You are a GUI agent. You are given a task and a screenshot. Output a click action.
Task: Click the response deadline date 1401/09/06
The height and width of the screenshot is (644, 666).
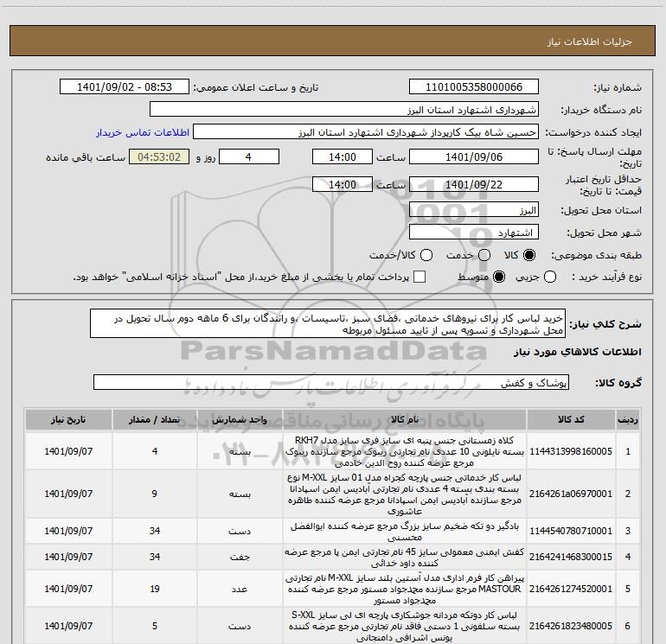pos(474,157)
